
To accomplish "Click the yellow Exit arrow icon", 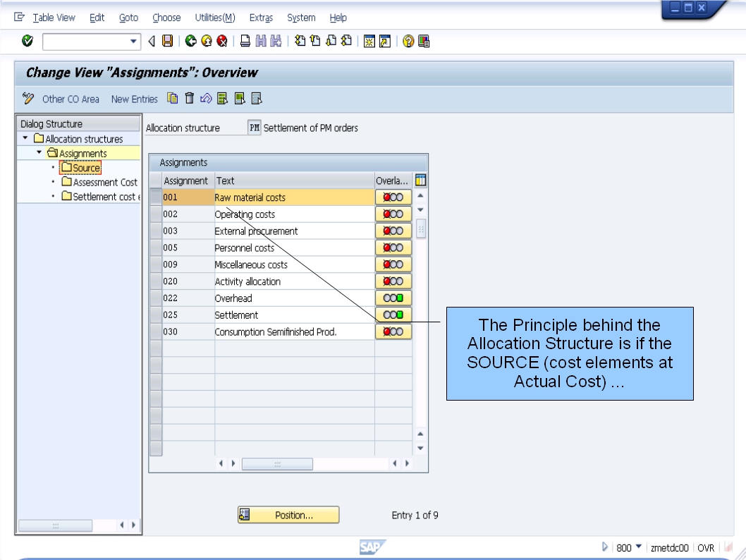I will click(207, 41).
